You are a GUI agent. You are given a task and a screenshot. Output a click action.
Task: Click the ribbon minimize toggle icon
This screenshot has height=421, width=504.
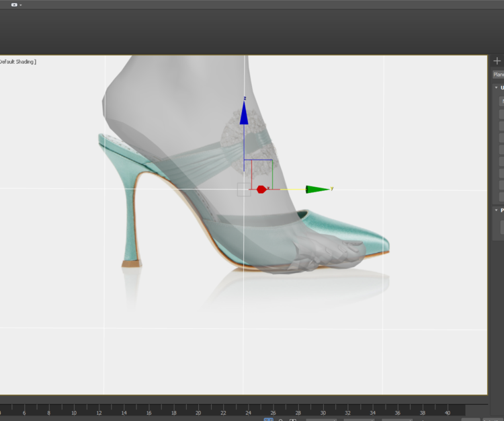pyautogui.click(x=14, y=5)
